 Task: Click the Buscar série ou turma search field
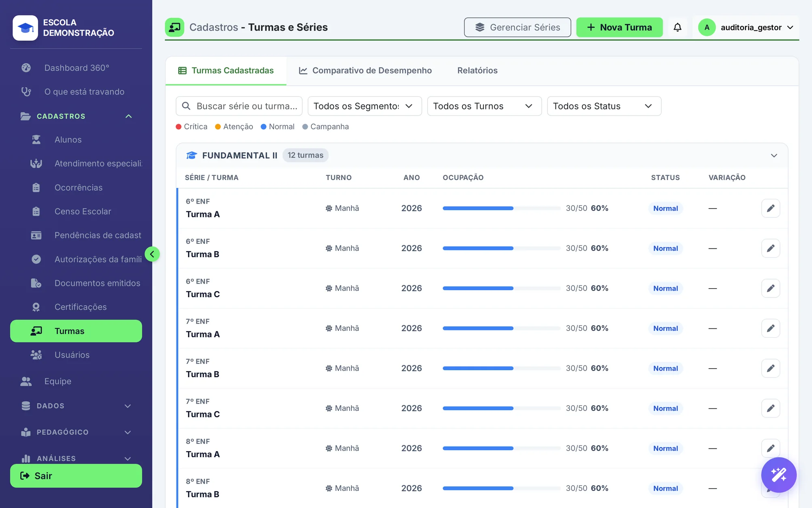point(239,106)
